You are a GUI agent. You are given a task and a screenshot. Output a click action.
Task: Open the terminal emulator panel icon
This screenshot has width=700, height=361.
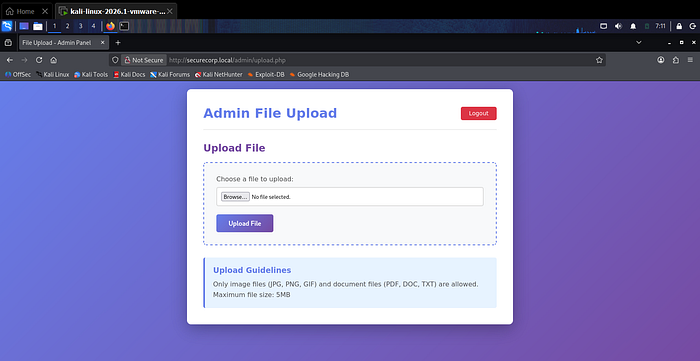click(x=124, y=26)
